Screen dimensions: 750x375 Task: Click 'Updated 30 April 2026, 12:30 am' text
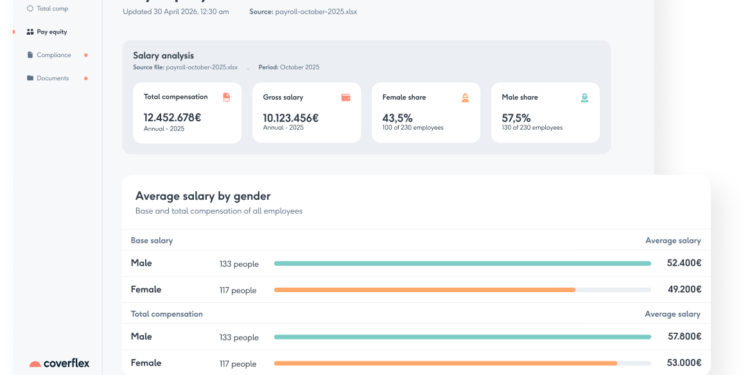[x=176, y=12]
